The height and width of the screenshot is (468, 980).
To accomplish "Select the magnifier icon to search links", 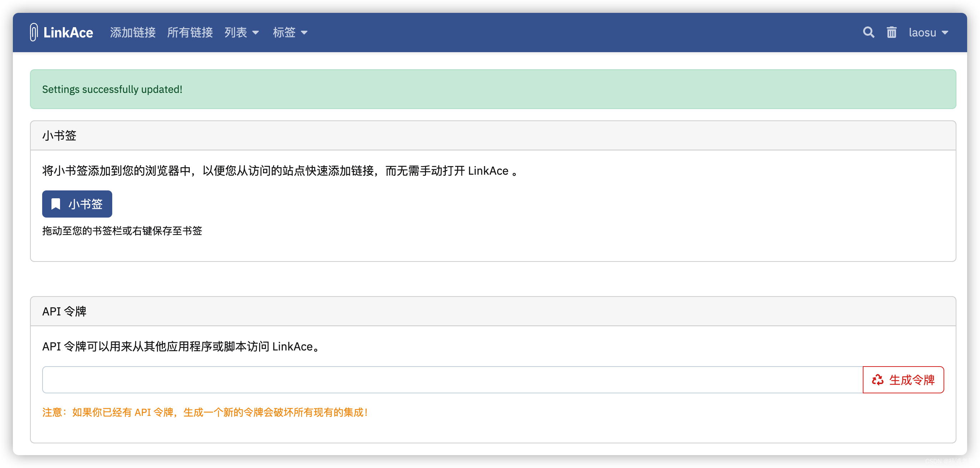I will (868, 32).
